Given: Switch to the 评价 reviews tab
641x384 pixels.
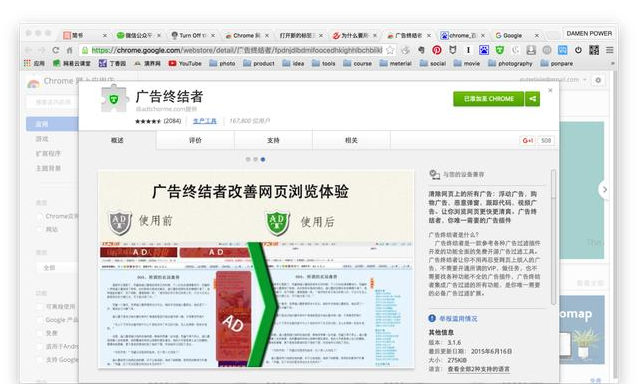Looking at the screenshot, I should 195,140.
